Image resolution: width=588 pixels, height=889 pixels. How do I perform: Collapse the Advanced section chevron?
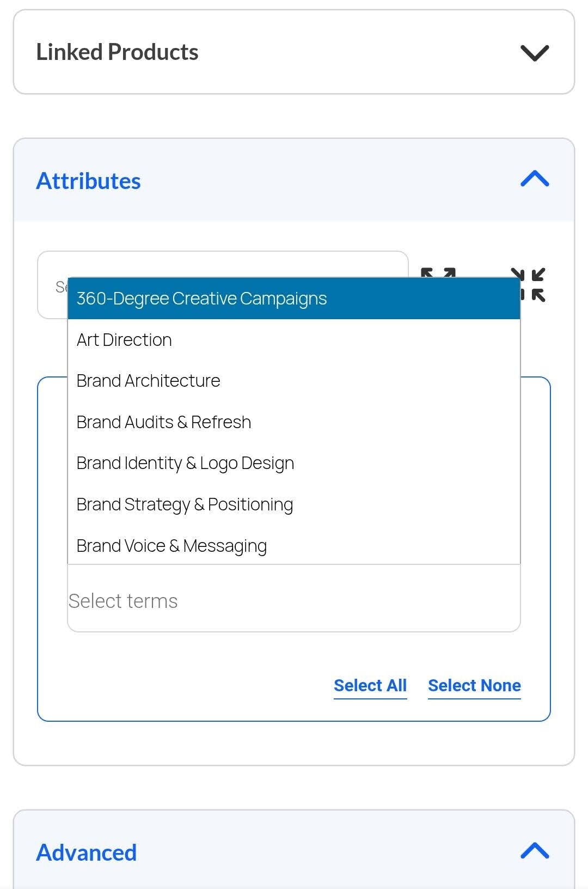pyautogui.click(x=535, y=851)
